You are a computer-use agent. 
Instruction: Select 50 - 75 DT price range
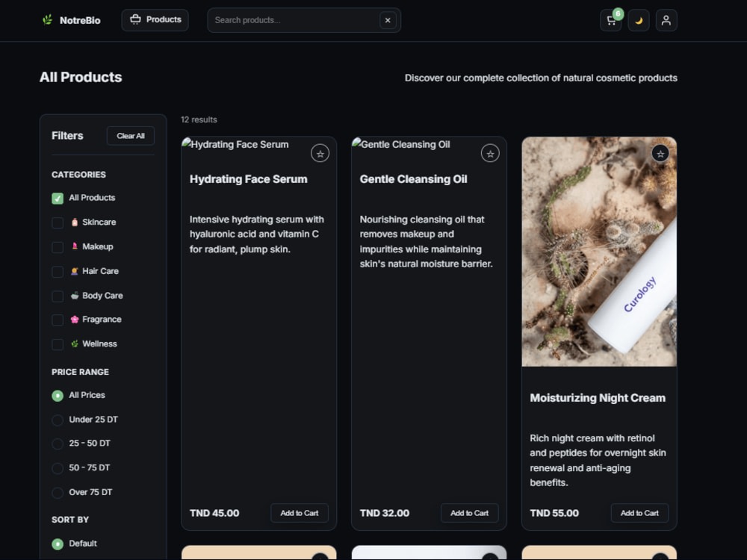(58, 468)
